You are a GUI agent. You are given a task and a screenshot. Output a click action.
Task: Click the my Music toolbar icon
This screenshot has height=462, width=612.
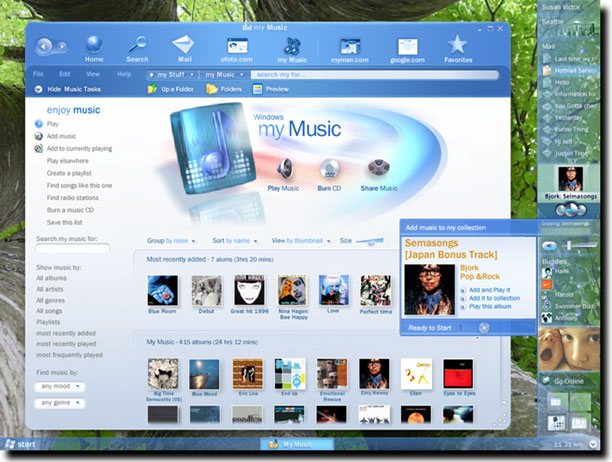292,46
